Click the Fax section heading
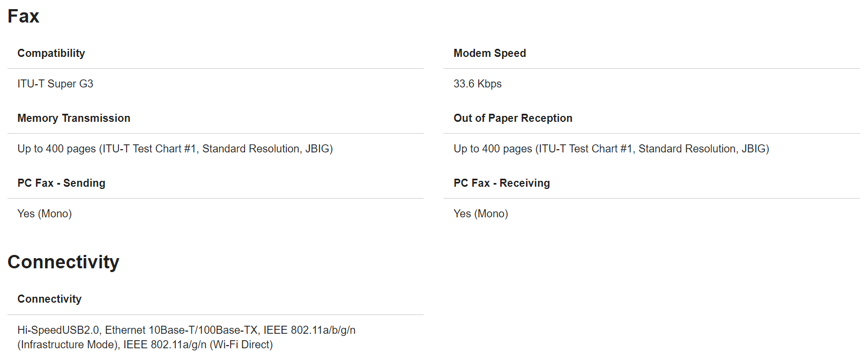 [x=24, y=16]
